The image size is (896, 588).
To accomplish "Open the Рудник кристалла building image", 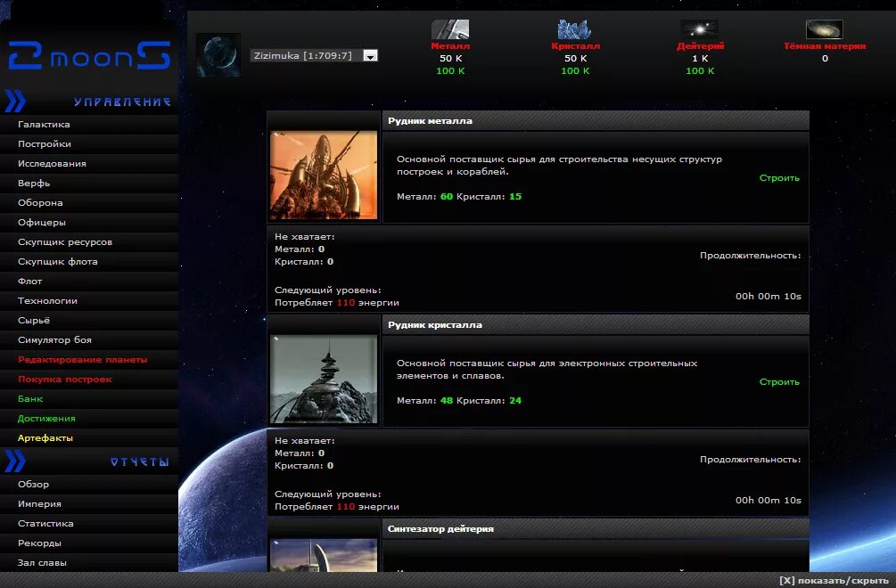I will pos(324,379).
